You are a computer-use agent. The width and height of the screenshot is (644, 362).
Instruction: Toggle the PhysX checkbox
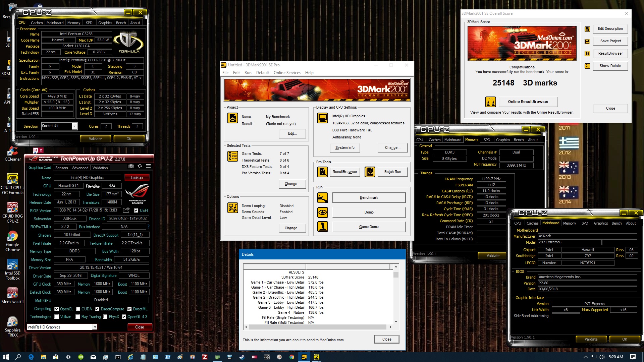105,317
